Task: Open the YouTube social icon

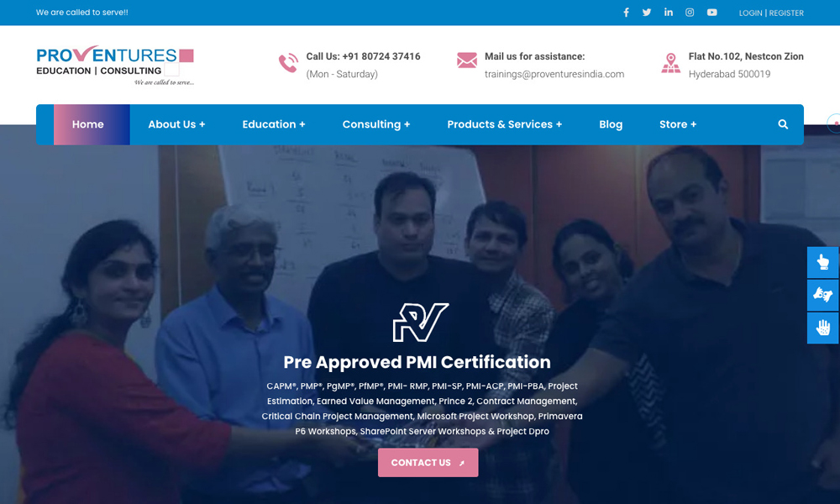Action: pos(711,13)
